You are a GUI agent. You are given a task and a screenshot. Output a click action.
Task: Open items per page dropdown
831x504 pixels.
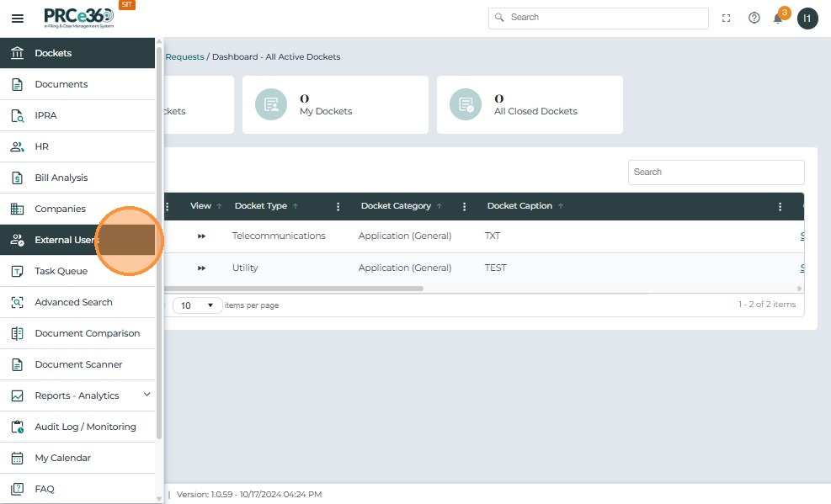pos(198,305)
